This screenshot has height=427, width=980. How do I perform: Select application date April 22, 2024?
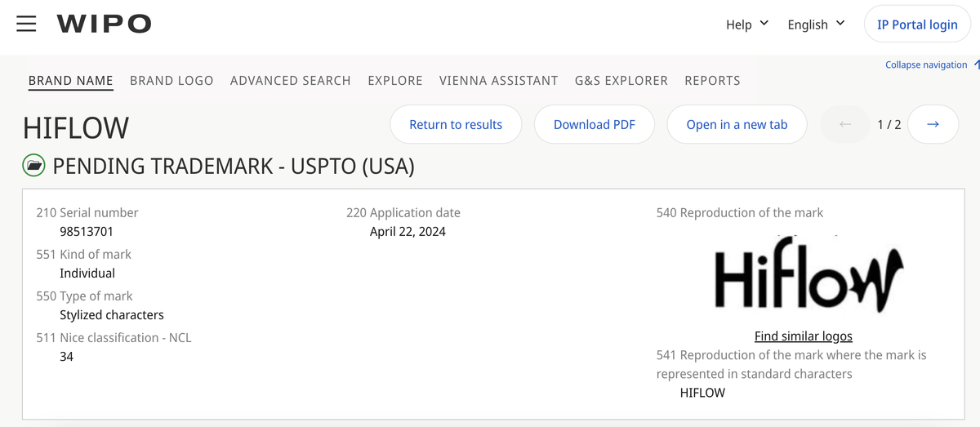point(408,232)
